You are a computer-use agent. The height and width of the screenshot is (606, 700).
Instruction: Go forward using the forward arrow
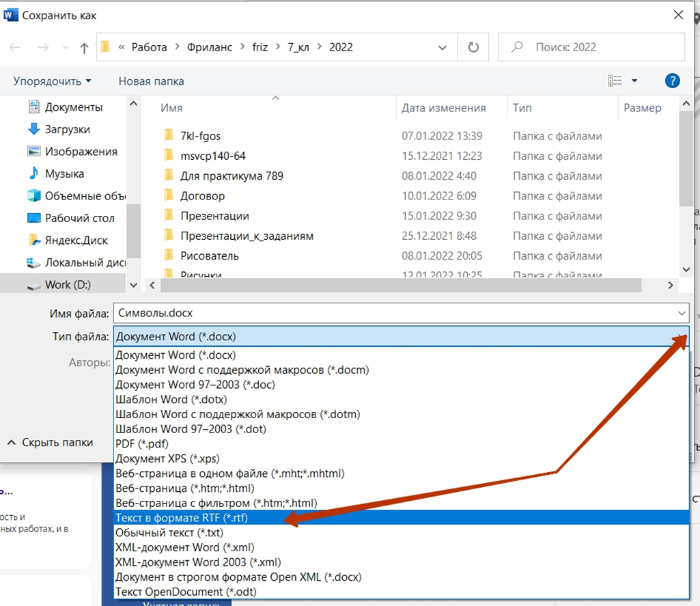(x=43, y=47)
